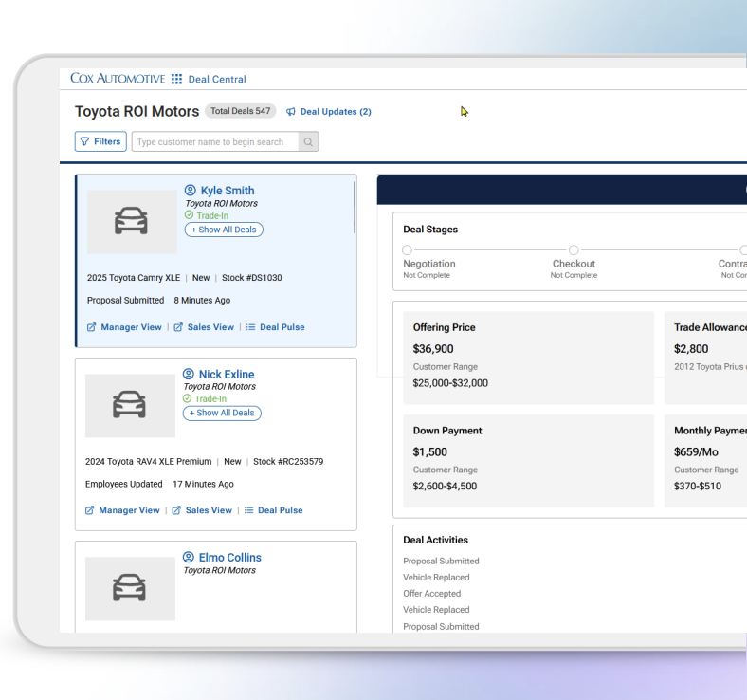
Task: Click Kyle Smith's profile avatar icon
Action: coord(191,190)
